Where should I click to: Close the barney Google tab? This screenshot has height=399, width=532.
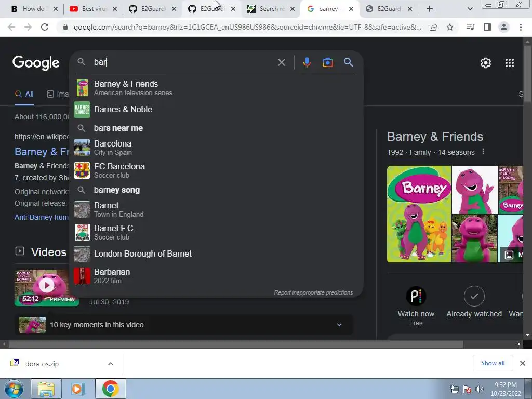point(351,9)
